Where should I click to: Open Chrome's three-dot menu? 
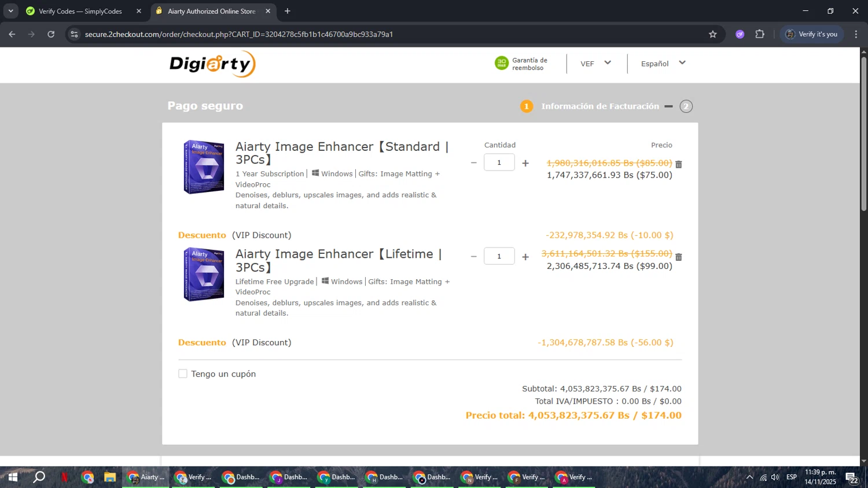[x=856, y=34]
